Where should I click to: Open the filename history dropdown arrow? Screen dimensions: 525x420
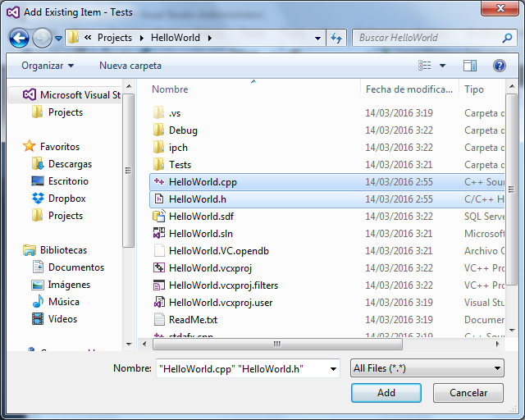[x=334, y=369]
